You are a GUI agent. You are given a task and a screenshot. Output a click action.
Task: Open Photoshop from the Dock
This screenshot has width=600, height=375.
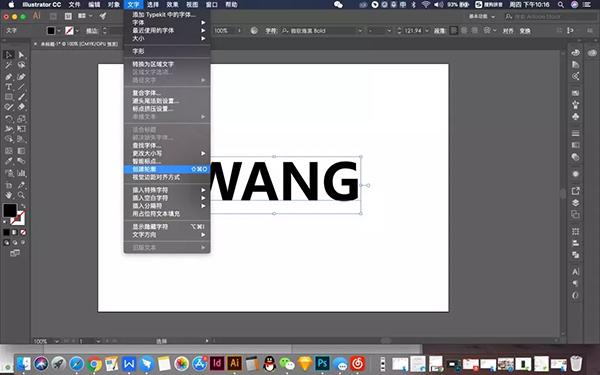click(x=322, y=363)
